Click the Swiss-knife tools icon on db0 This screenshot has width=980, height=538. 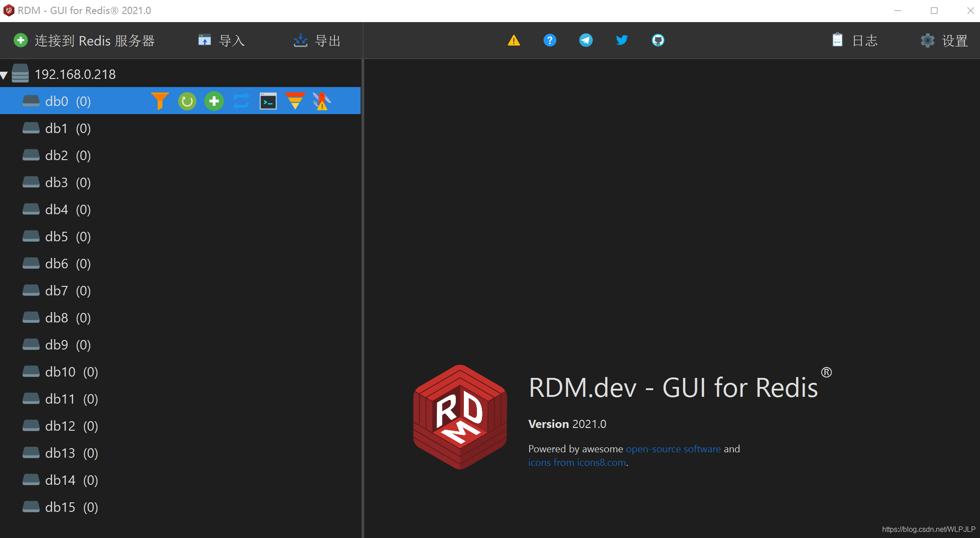click(321, 101)
